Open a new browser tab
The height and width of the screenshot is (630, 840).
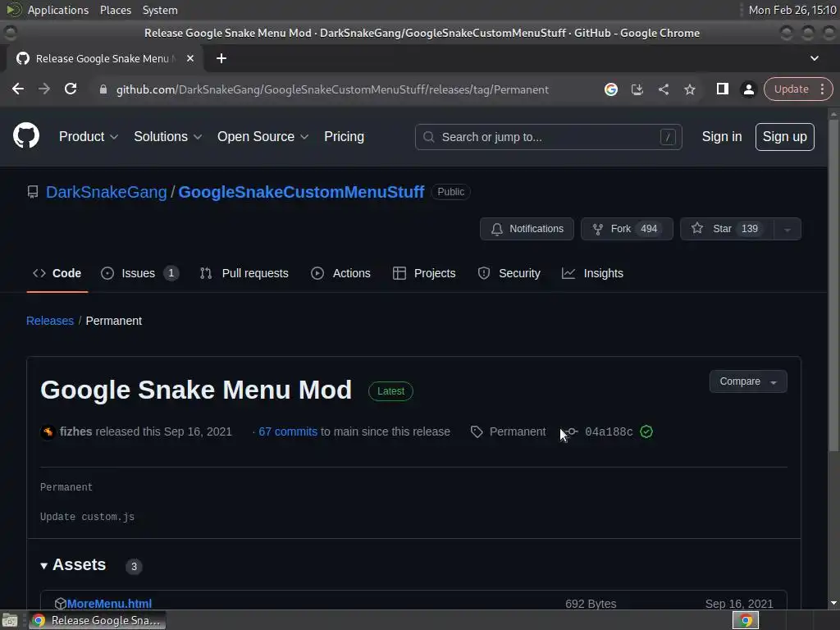point(221,58)
